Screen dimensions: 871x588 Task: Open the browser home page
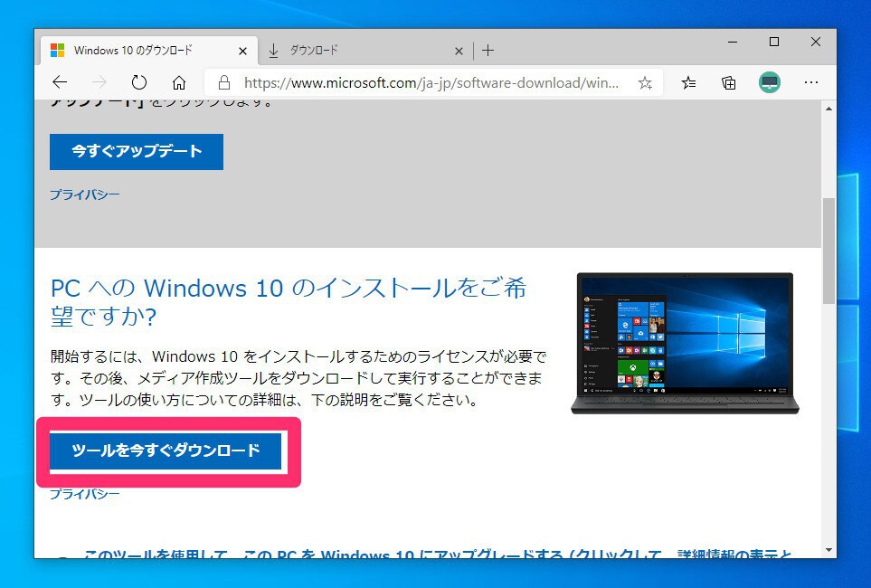point(179,83)
